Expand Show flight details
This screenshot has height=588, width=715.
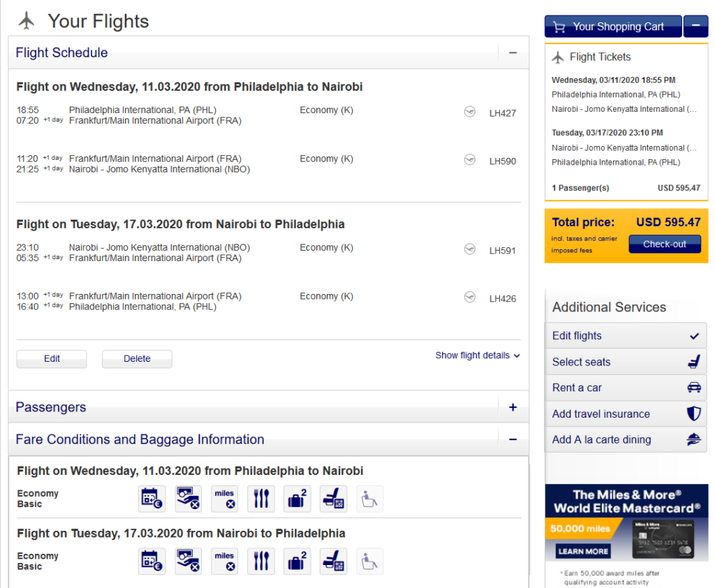point(478,355)
